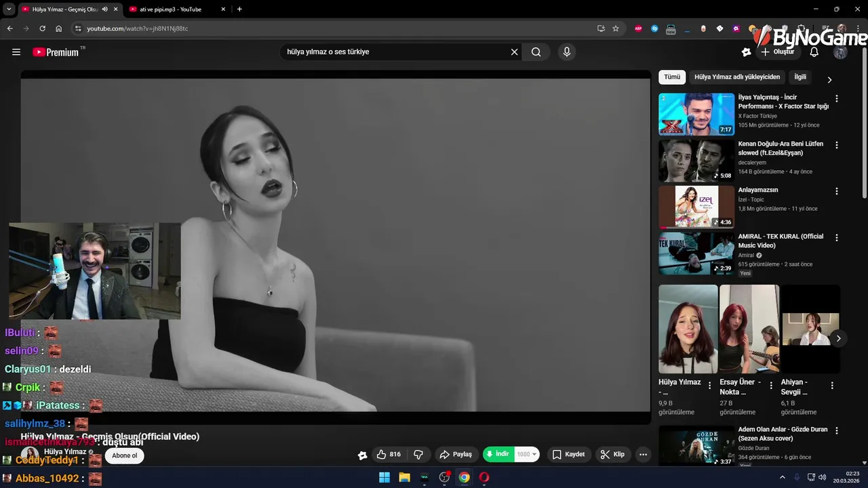This screenshot has width=868, height=488.
Task: Open the taskbar volume icon
Action: (x=823, y=477)
